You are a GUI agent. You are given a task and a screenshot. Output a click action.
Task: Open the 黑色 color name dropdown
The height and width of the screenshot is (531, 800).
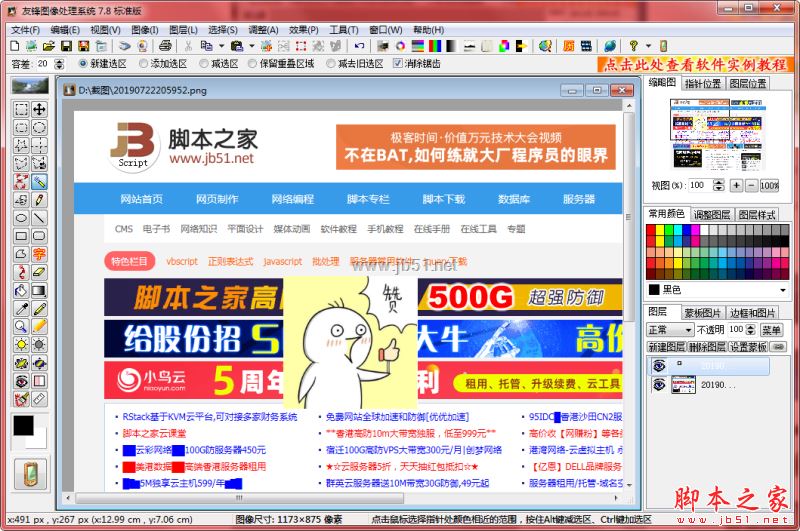[783, 290]
